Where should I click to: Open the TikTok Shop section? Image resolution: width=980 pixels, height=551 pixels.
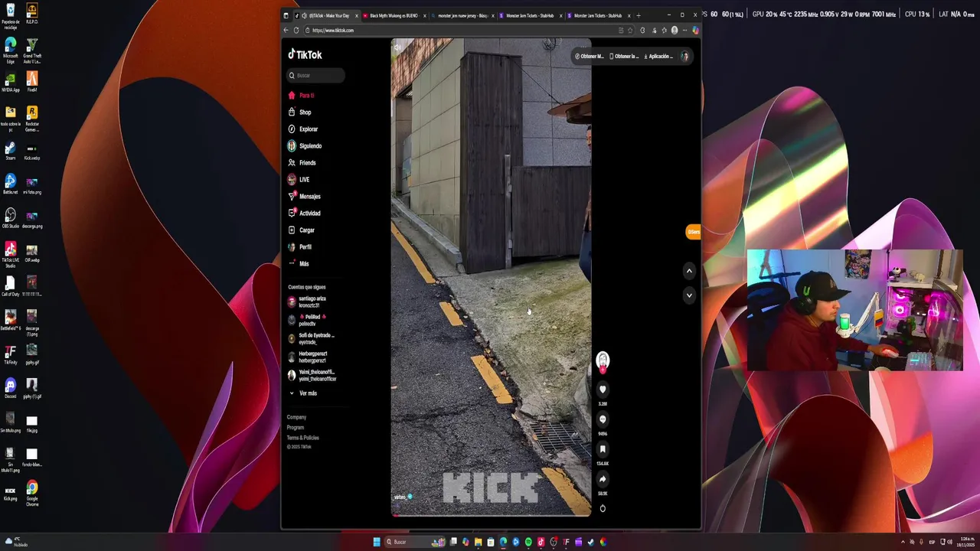(300, 112)
